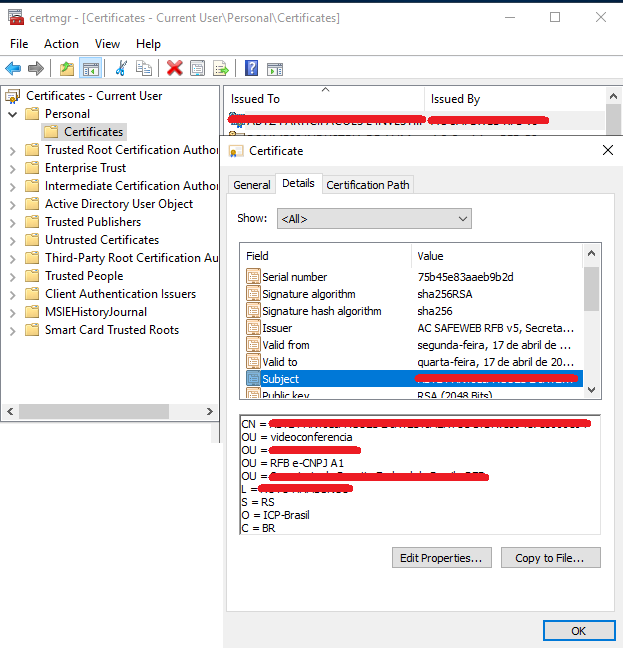This screenshot has height=648, width=623.
Task: Toggle Show/Hide Console Tree toolbar icon
Action: (x=90, y=68)
